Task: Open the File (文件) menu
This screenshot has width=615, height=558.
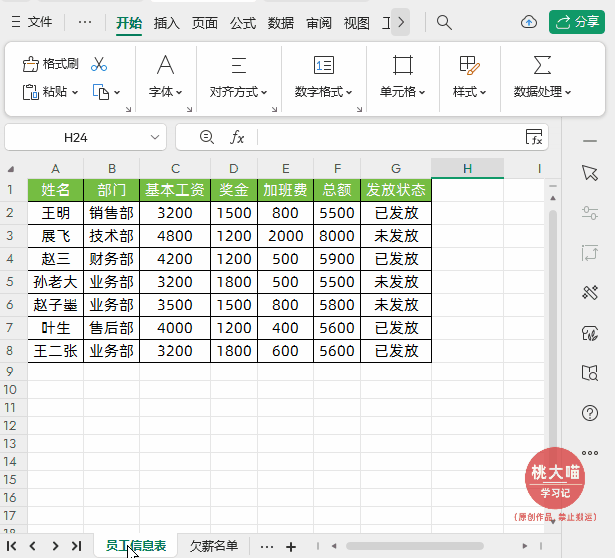Action: 32,22
